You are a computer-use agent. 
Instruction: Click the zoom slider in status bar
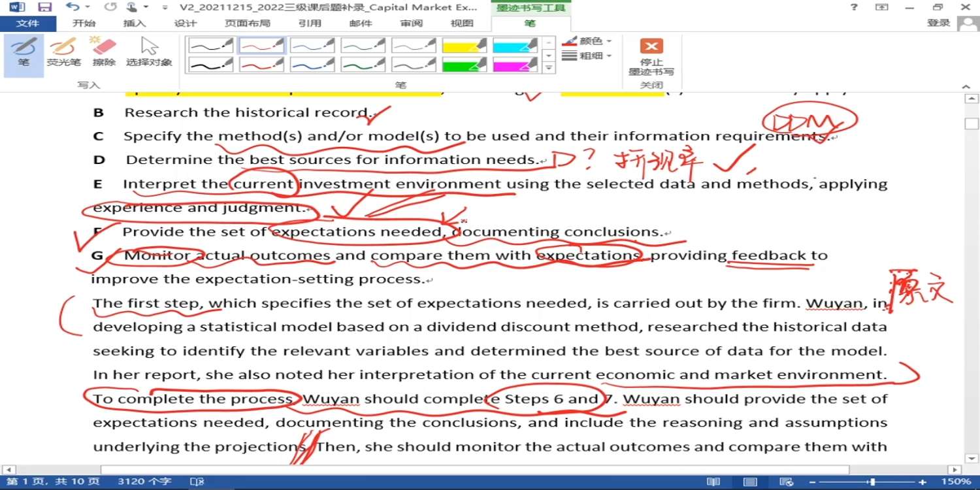click(872, 482)
